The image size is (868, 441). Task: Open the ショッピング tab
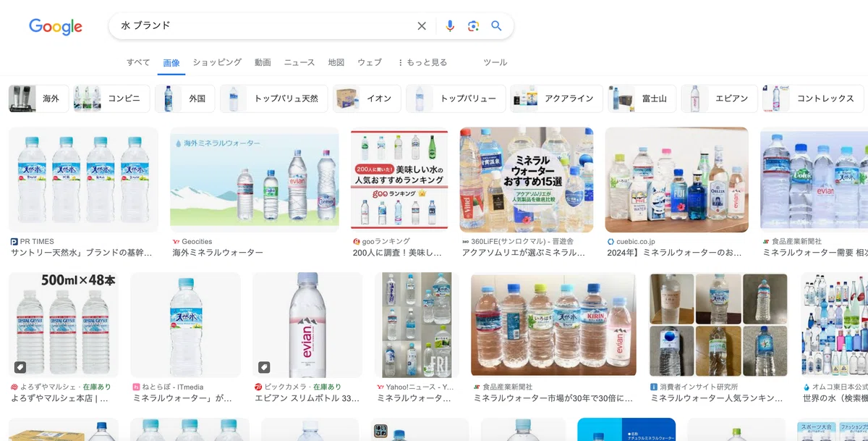[217, 63]
